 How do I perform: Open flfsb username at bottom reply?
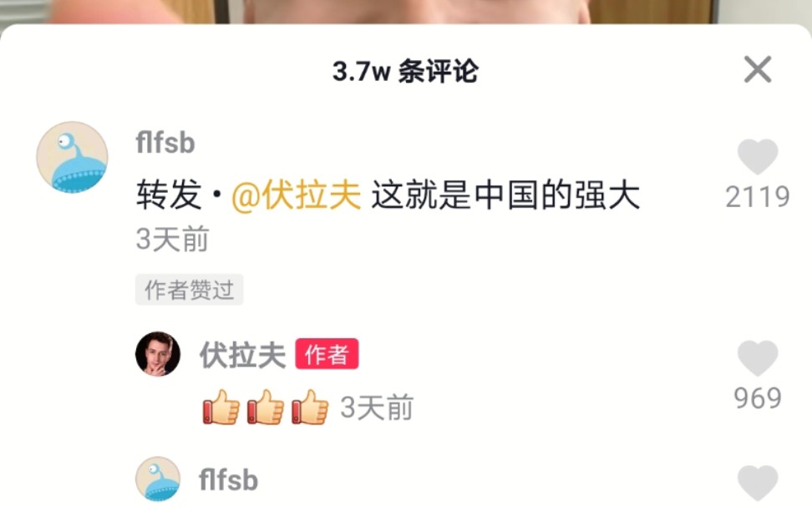(228, 480)
